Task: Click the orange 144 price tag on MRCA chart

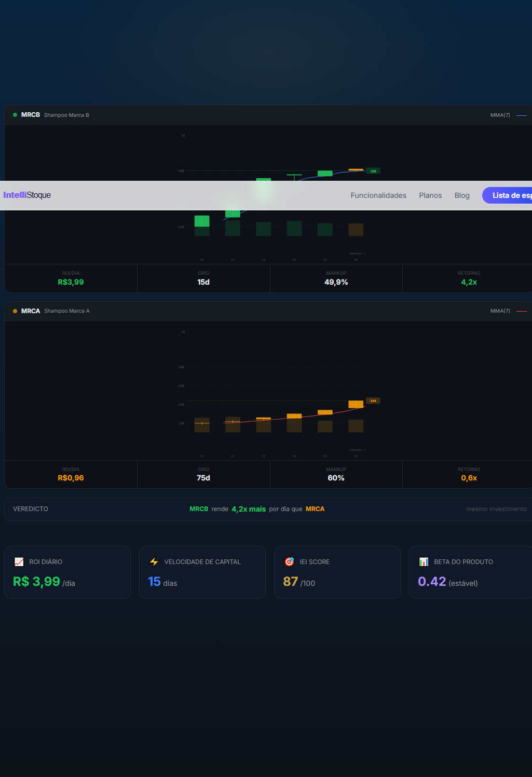Action: (373, 401)
